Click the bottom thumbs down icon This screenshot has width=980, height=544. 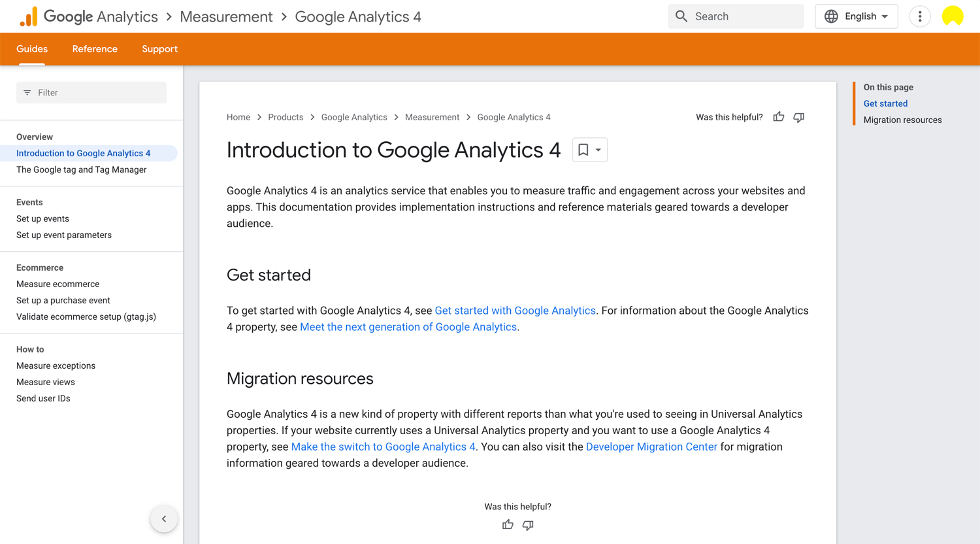pyautogui.click(x=528, y=525)
